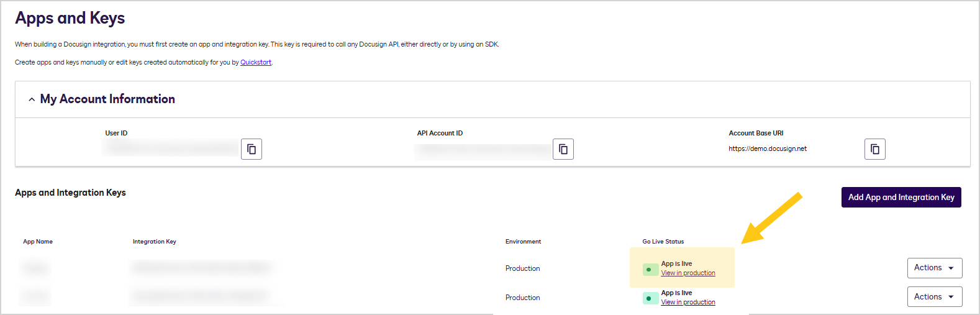Screen dimensions: 980x315
Task: Copy the Account Base URI
Action: coord(875,149)
